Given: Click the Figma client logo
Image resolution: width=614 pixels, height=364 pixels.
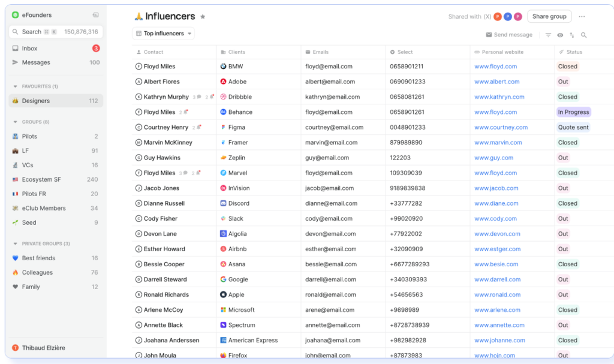Looking at the screenshot, I should coord(223,127).
